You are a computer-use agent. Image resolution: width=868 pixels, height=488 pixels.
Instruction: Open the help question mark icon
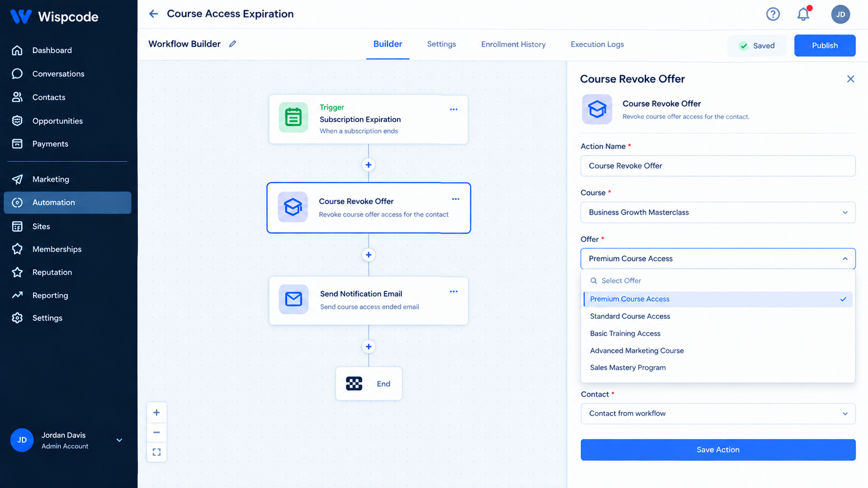pyautogui.click(x=772, y=14)
